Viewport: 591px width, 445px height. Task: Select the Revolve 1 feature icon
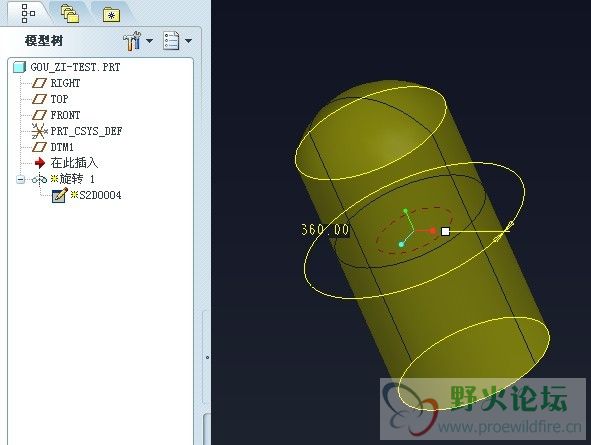[x=40, y=179]
